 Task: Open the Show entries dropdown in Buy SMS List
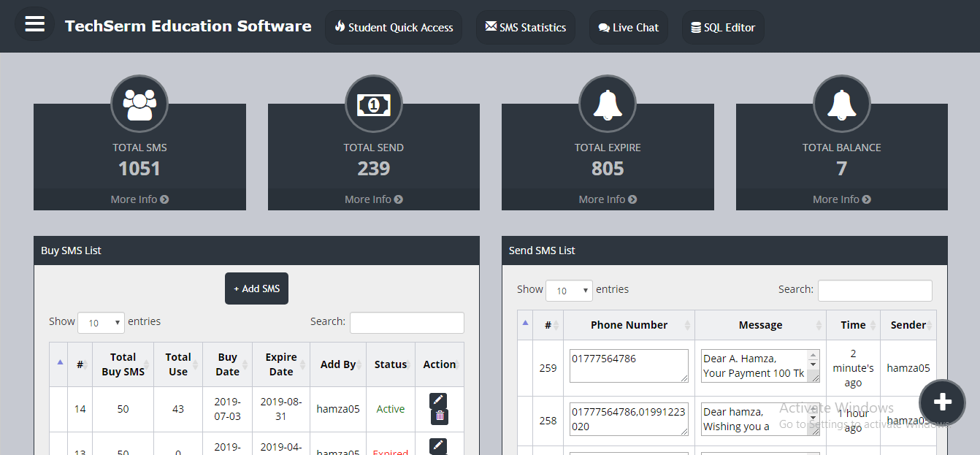pyautogui.click(x=101, y=322)
